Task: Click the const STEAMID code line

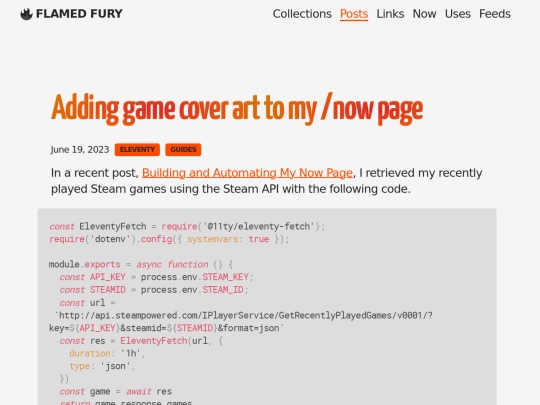Action: click(x=154, y=290)
